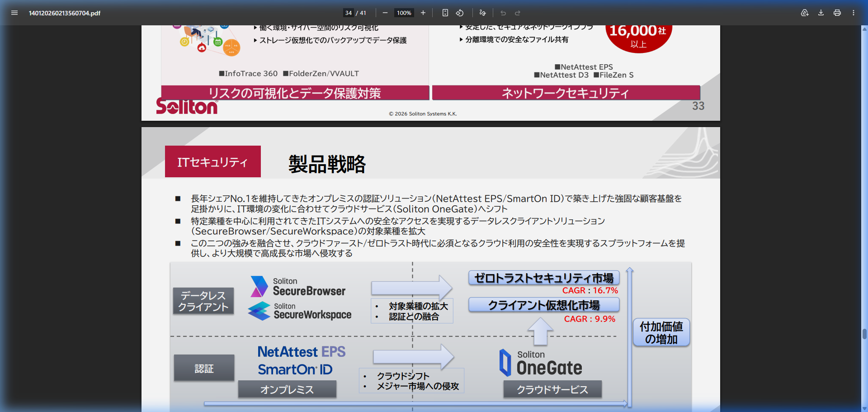
Task: Print the document
Action: [837, 13]
